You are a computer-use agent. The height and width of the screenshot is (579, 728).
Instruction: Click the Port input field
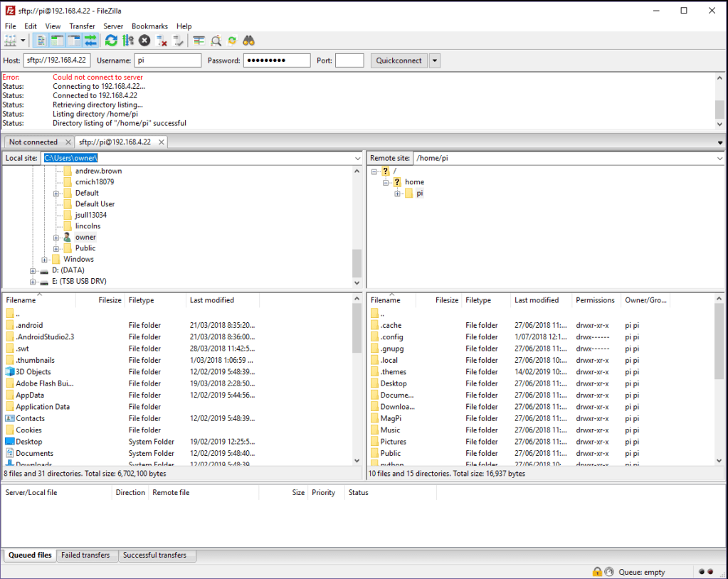tap(349, 60)
